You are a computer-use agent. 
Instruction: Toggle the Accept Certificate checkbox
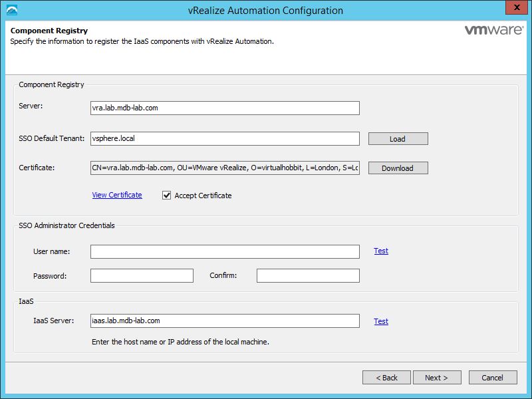(x=166, y=196)
